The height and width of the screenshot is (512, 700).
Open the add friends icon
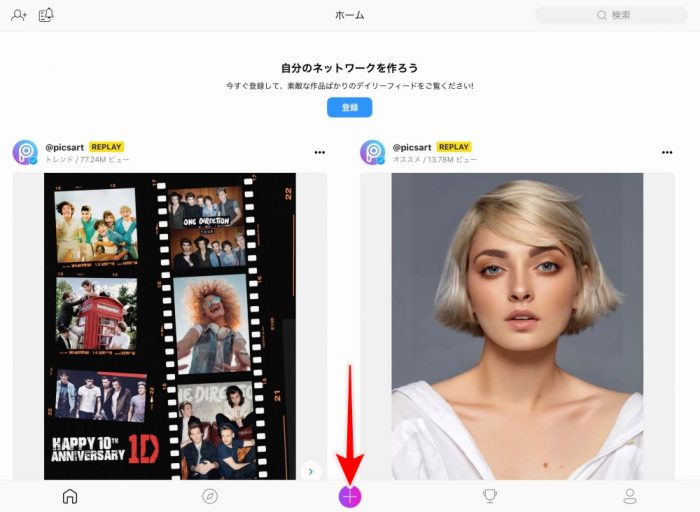[19, 16]
